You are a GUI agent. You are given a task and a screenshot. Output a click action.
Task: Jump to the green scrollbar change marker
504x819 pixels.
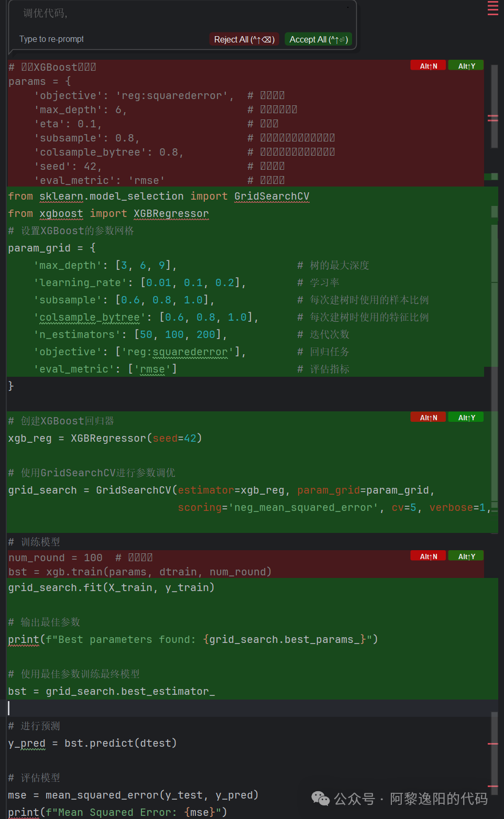pos(491,177)
